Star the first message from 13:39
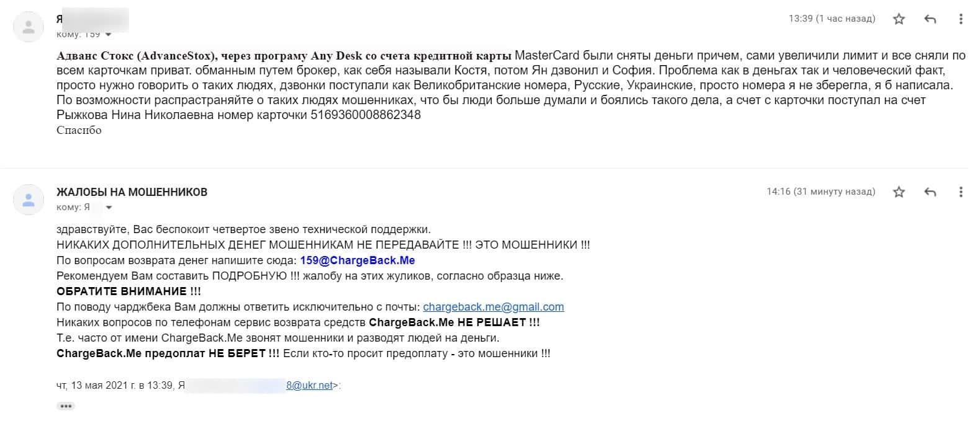The height and width of the screenshot is (421, 980). click(x=899, y=19)
